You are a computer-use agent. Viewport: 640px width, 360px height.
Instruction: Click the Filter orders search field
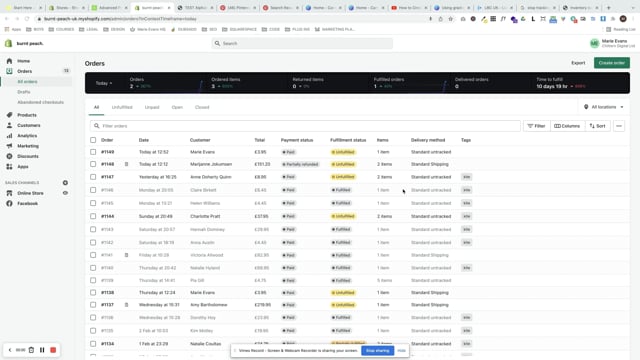tap(305, 126)
